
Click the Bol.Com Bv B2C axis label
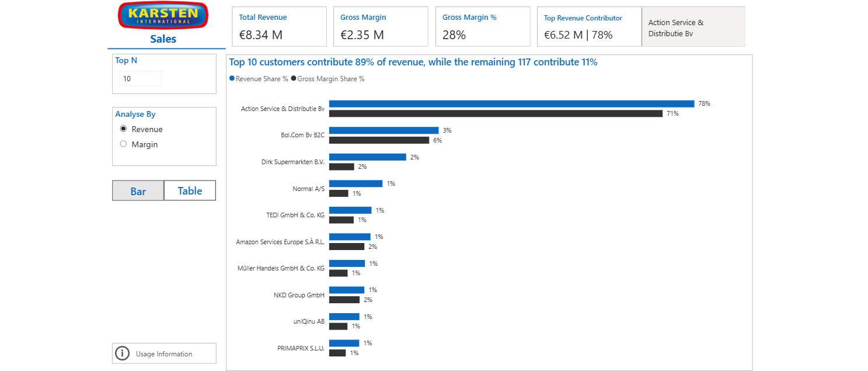click(x=302, y=135)
